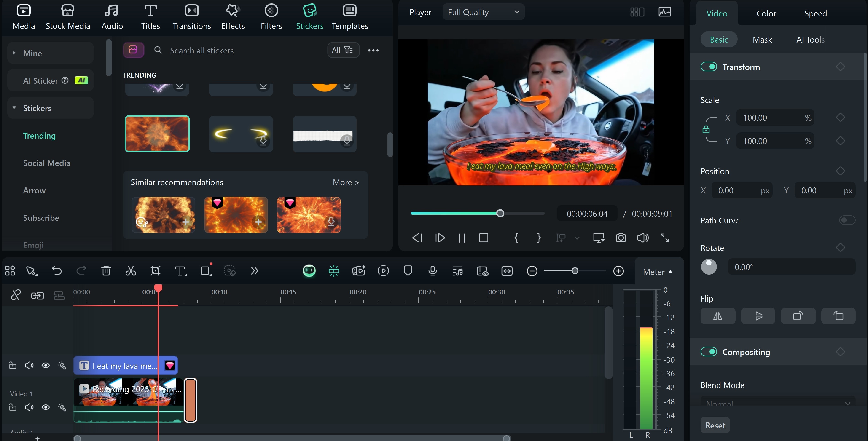Viewport: 868px width, 441px height.
Task: Open the Full Quality dropdown
Action: [483, 12]
